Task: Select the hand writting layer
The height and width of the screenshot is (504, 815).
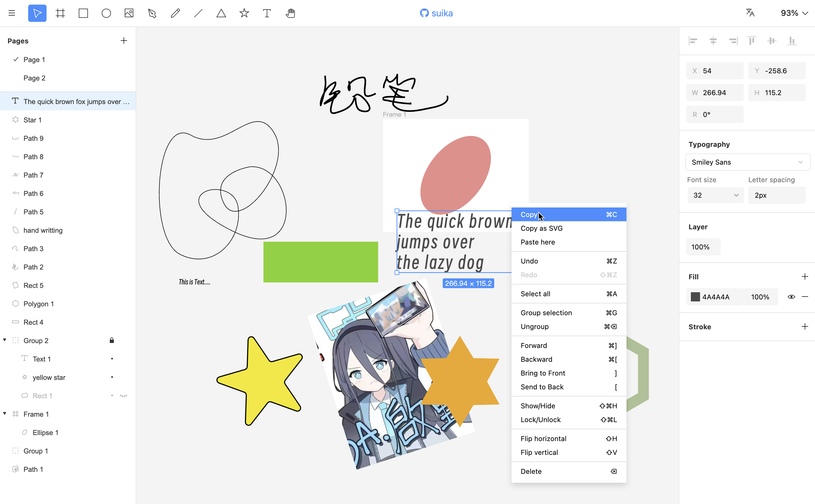Action: (x=68, y=230)
